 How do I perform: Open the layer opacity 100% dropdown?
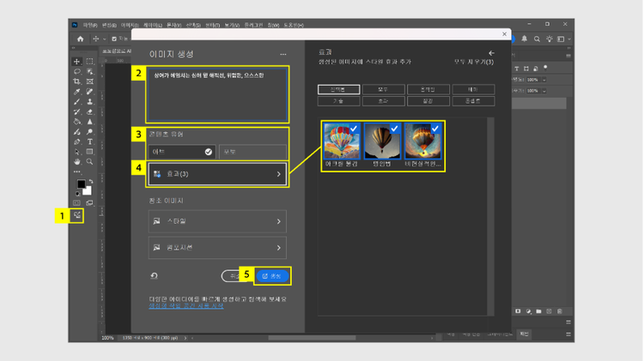point(544,80)
